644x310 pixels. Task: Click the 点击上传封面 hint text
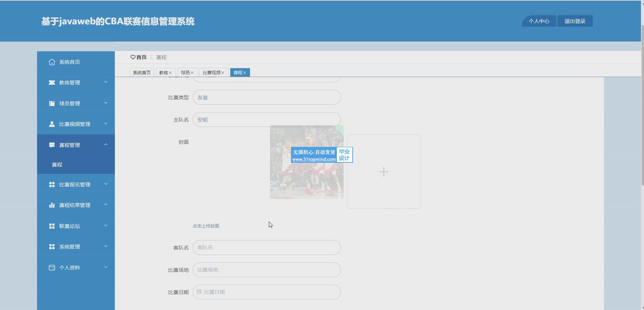(206, 226)
